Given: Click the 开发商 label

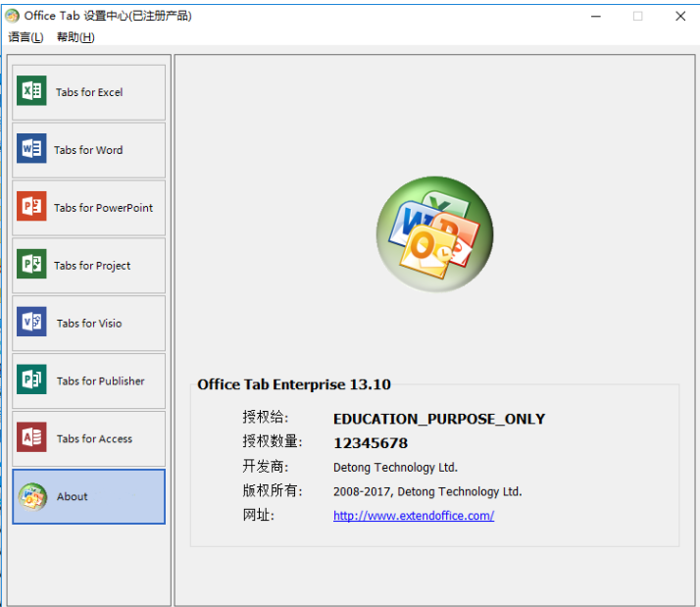Looking at the screenshot, I should click(x=266, y=467).
